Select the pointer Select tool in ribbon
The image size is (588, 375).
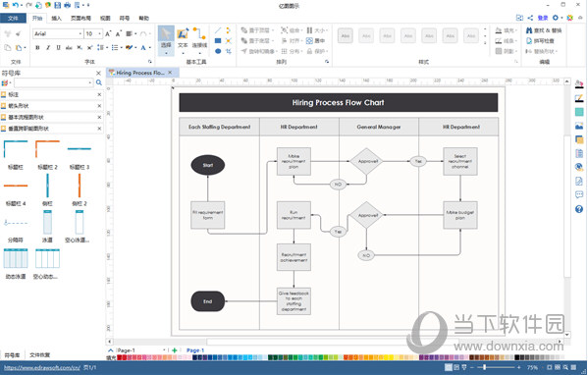166,39
